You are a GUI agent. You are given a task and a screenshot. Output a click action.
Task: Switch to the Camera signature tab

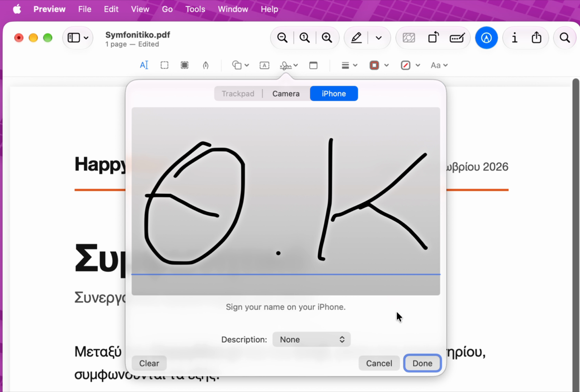pos(286,94)
